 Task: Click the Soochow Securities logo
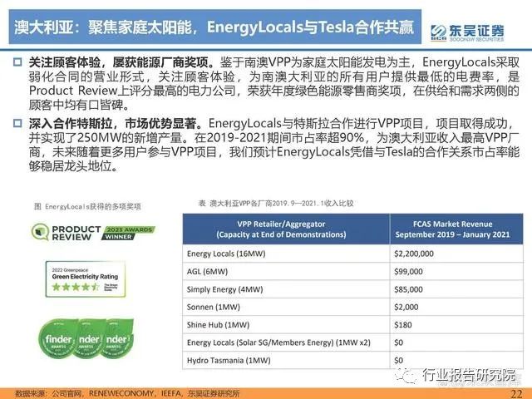point(467,33)
